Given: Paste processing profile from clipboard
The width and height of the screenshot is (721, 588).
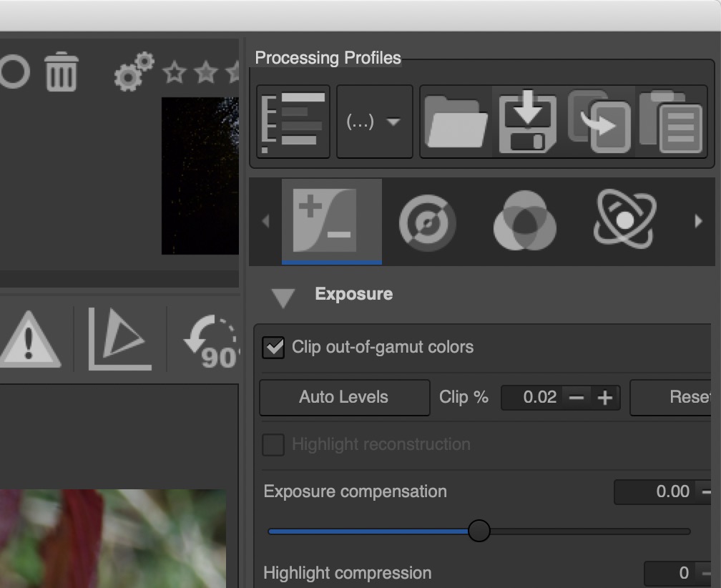Looking at the screenshot, I should (x=671, y=122).
